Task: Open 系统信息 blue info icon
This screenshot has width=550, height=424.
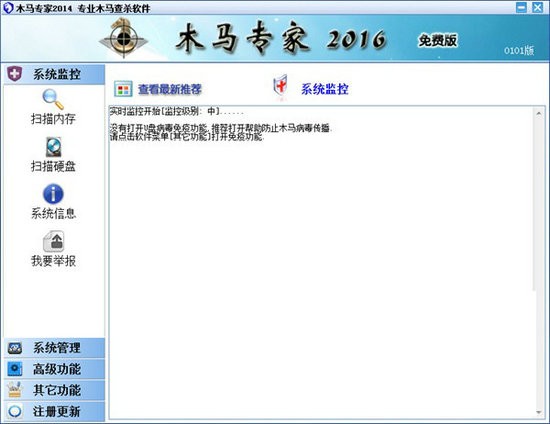Action: click(53, 194)
